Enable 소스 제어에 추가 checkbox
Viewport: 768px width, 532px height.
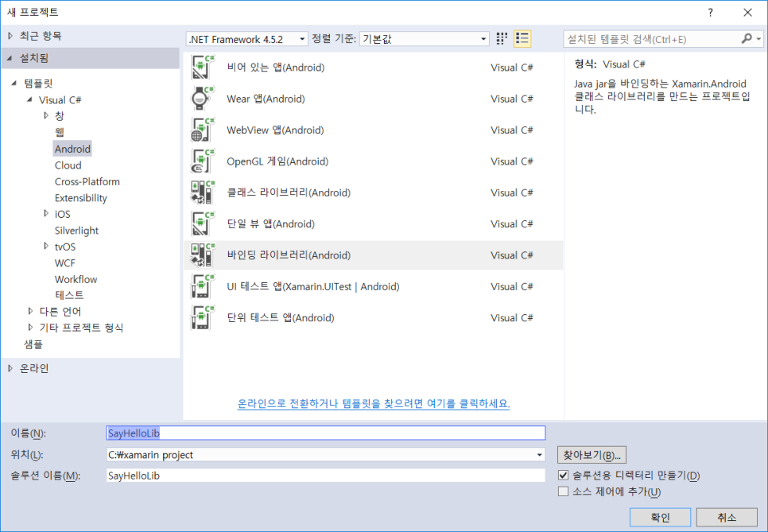coord(563,491)
